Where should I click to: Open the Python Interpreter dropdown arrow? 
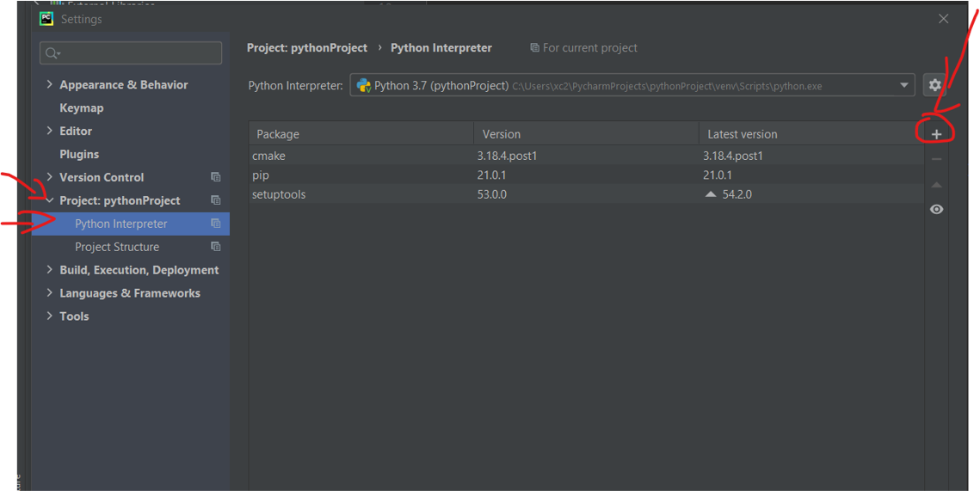click(903, 85)
